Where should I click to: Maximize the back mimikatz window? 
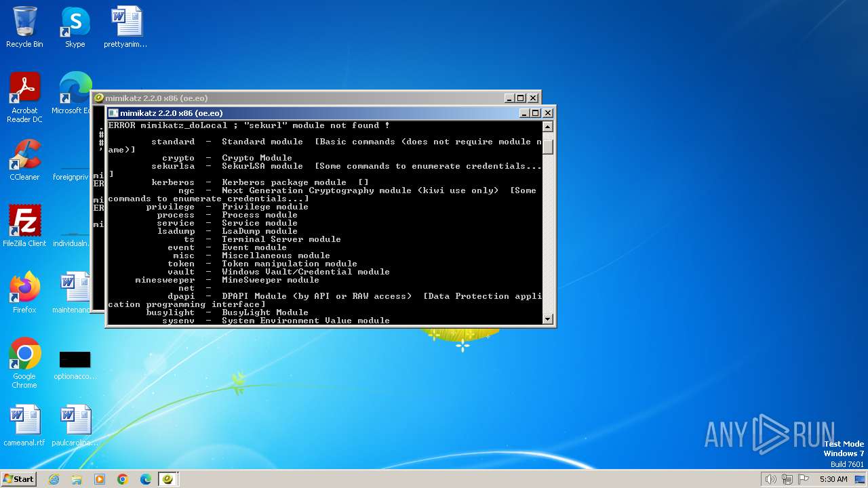coord(521,98)
